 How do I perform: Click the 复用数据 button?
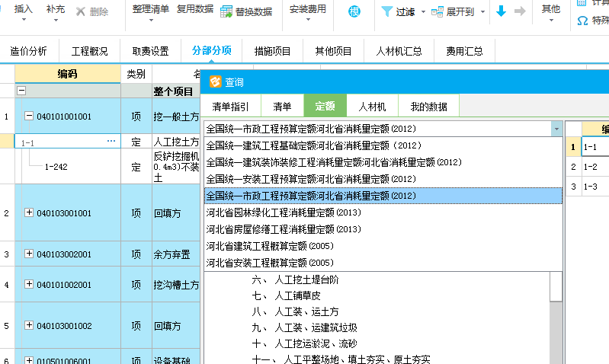[195, 9]
